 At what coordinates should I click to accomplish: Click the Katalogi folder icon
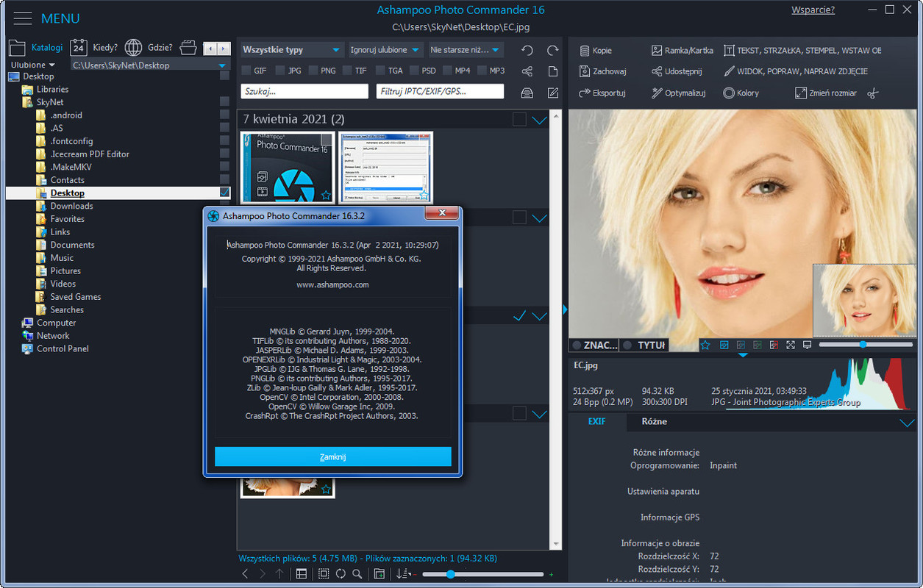coord(17,48)
